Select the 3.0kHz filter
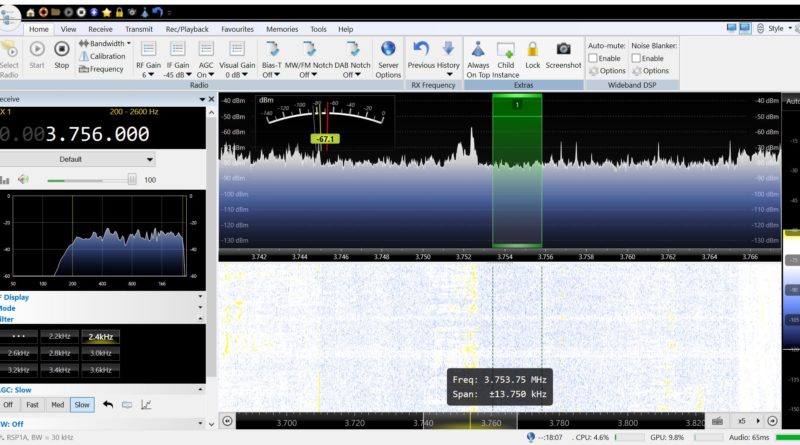Screen dimensions: 800x445 pyautogui.click(x=101, y=353)
